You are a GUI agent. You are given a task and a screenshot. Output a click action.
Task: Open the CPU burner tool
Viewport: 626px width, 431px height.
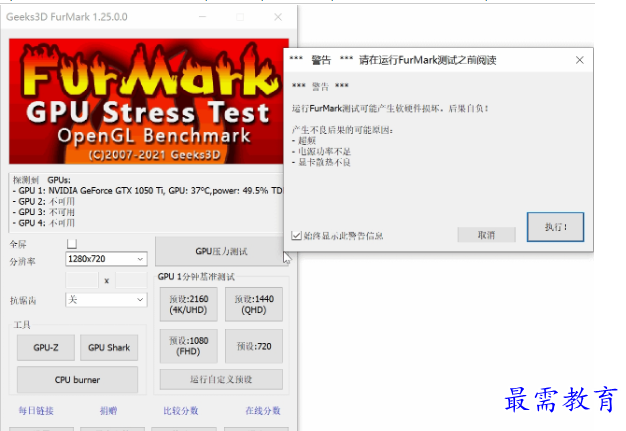point(77,380)
